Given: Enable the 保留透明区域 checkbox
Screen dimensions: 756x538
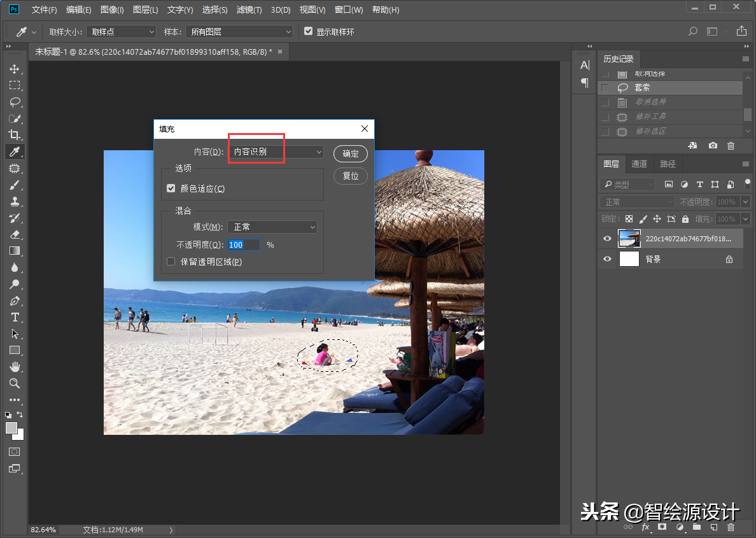Looking at the screenshot, I should [x=171, y=262].
